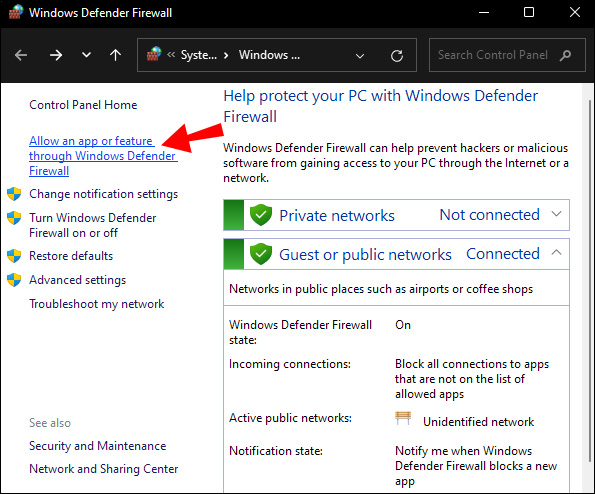The height and width of the screenshot is (494, 595).
Task: Click the Unidentified network text
Action: point(479,422)
